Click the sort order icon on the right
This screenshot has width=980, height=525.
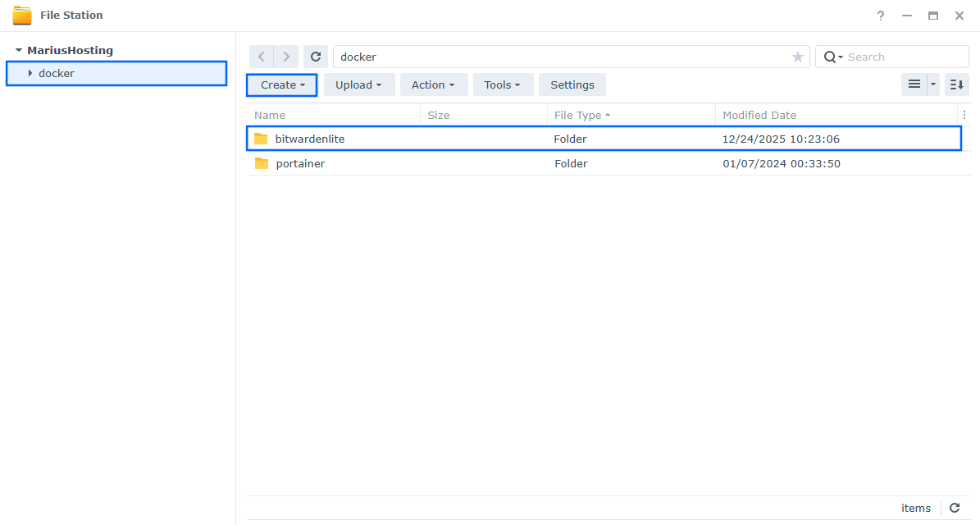[956, 84]
